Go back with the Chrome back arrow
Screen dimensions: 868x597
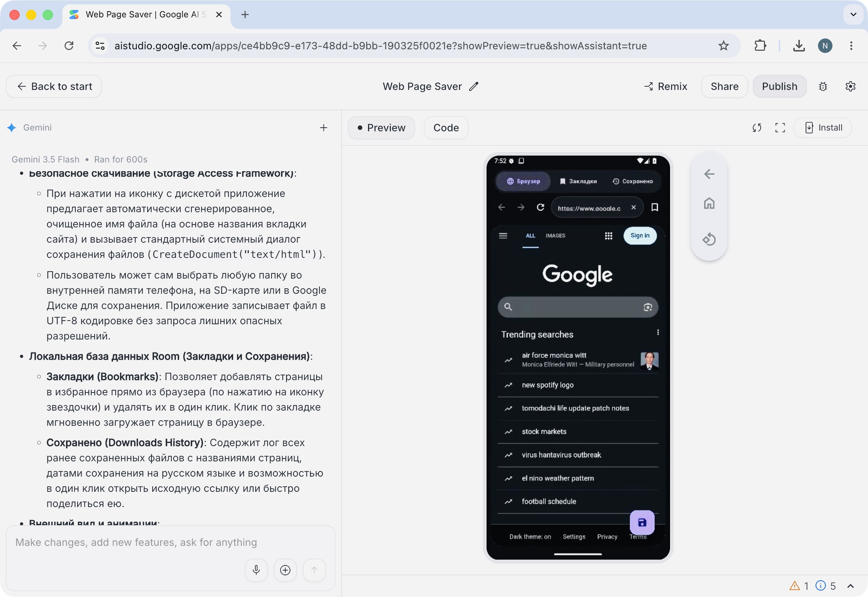tap(17, 46)
